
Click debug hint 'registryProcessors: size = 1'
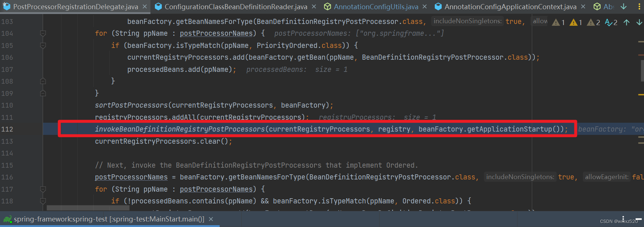point(377,118)
